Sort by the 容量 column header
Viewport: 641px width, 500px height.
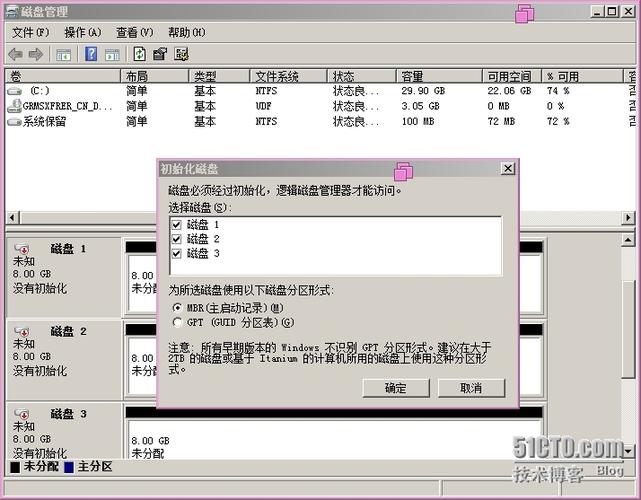439,76
